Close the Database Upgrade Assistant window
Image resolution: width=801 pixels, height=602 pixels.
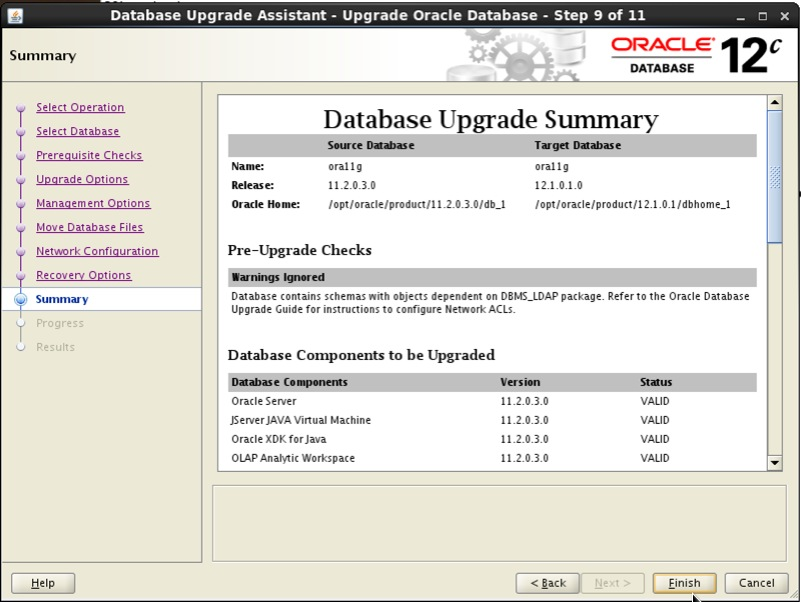pos(785,16)
